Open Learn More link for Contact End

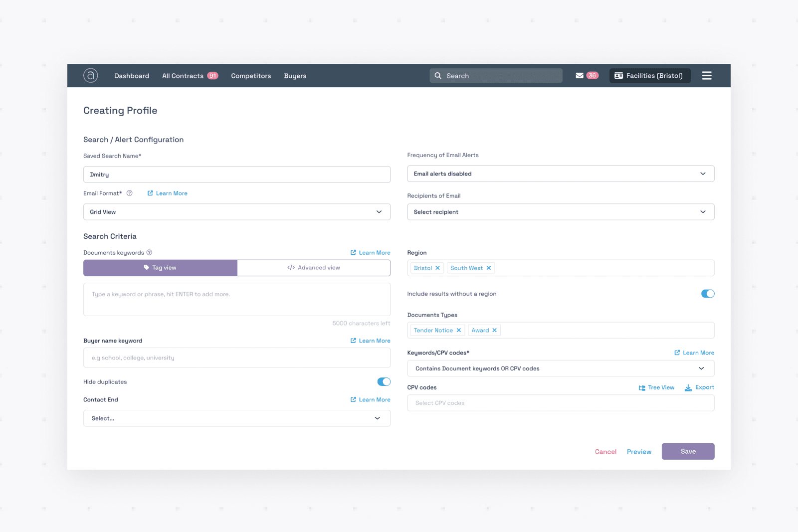[370, 399]
